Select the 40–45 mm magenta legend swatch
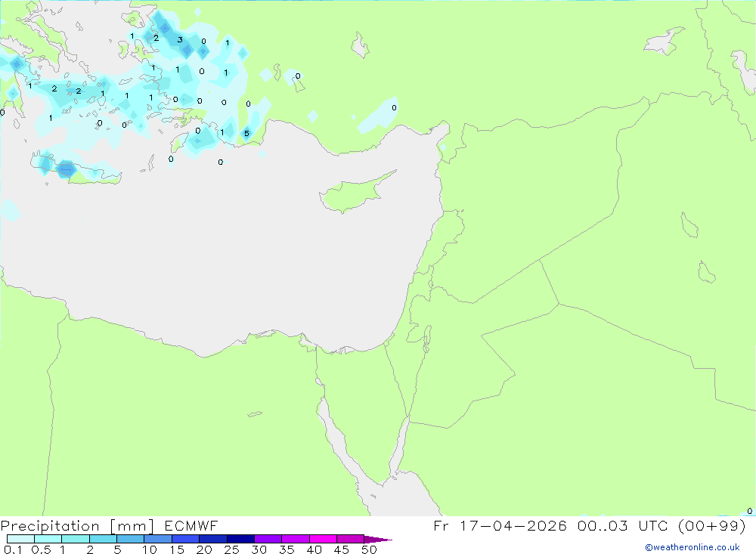 coord(323,539)
